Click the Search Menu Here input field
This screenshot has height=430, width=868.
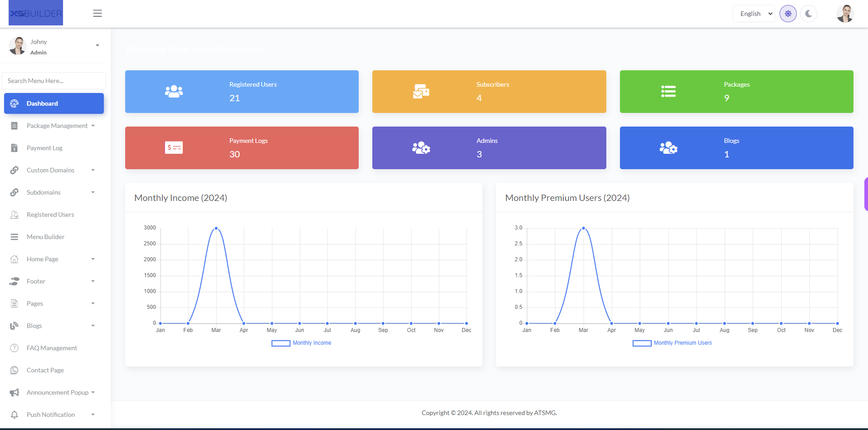54,81
